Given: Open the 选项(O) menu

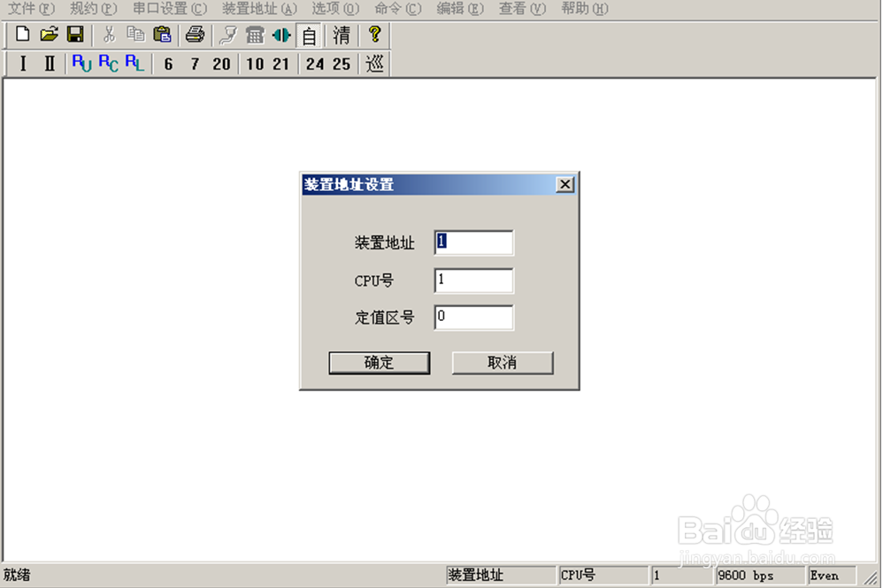Looking at the screenshot, I should (335, 9).
